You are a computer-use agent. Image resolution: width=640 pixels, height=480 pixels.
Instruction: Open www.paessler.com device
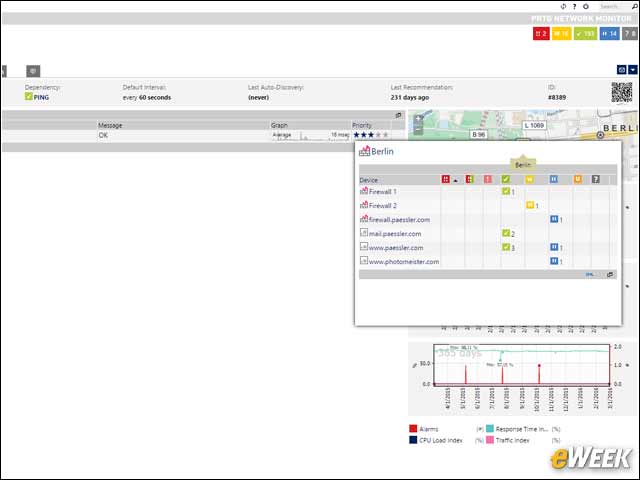(x=396, y=248)
